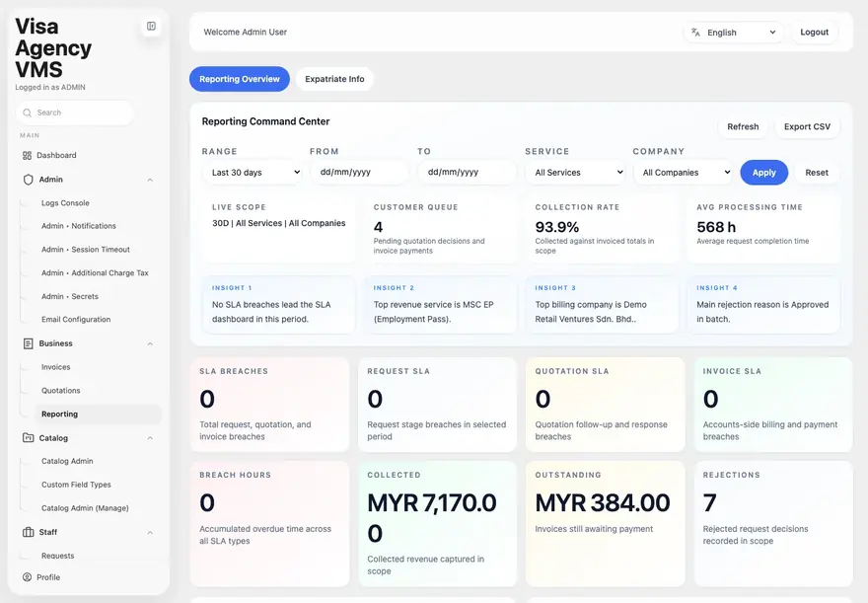Open Catalog Admin (Manage) menu item
Image resolution: width=868 pixels, height=603 pixels.
click(x=85, y=508)
